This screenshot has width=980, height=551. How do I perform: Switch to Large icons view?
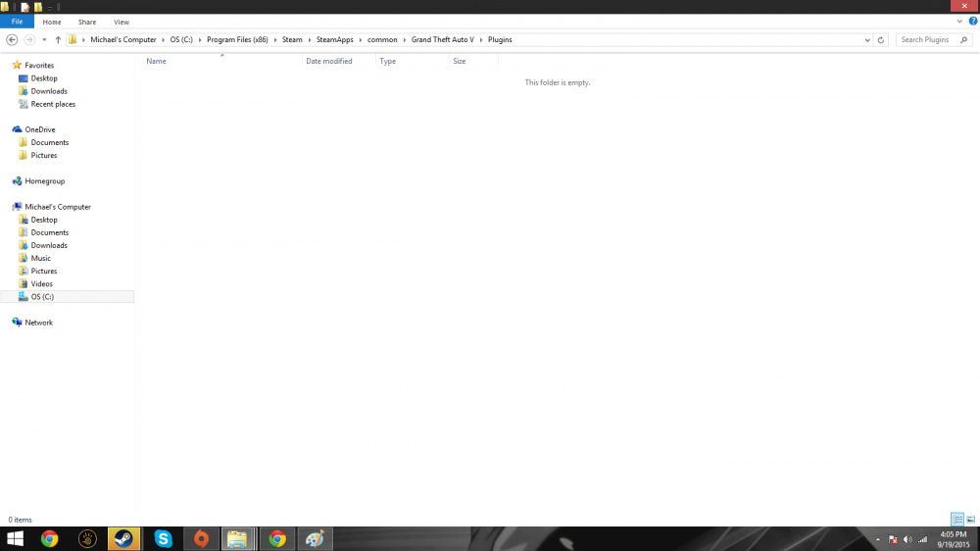coord(970,519)
